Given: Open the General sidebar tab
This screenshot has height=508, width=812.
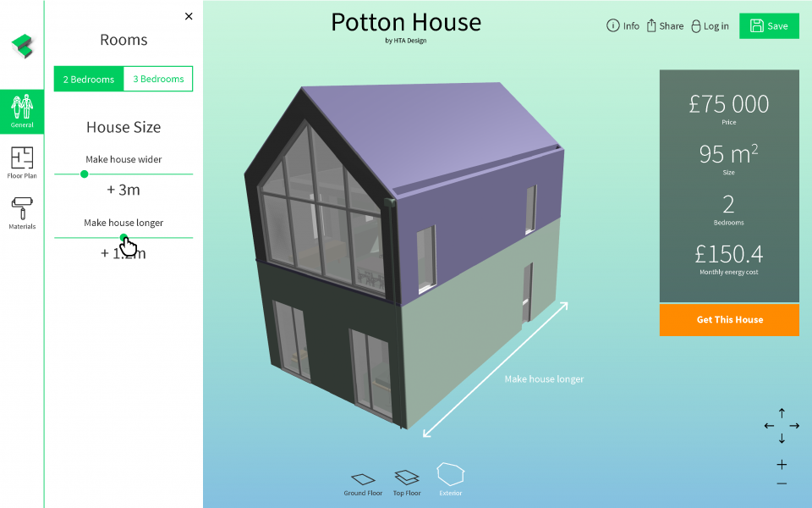Looking at the screenshot, I should point(22,111).
